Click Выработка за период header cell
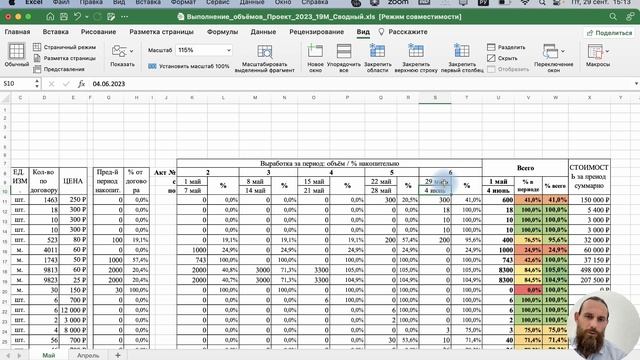The height and width of the screenshot is (360, 640). pos(329,164)
